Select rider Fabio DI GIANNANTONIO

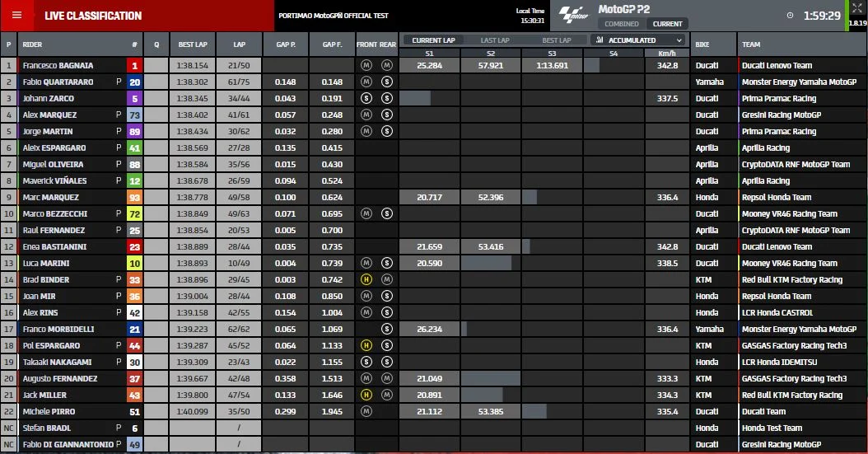click(x=68, y=444)
